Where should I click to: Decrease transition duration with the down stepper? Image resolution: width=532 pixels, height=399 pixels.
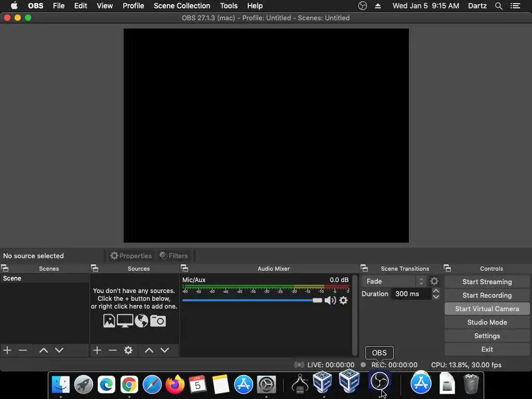click(436, 297)
